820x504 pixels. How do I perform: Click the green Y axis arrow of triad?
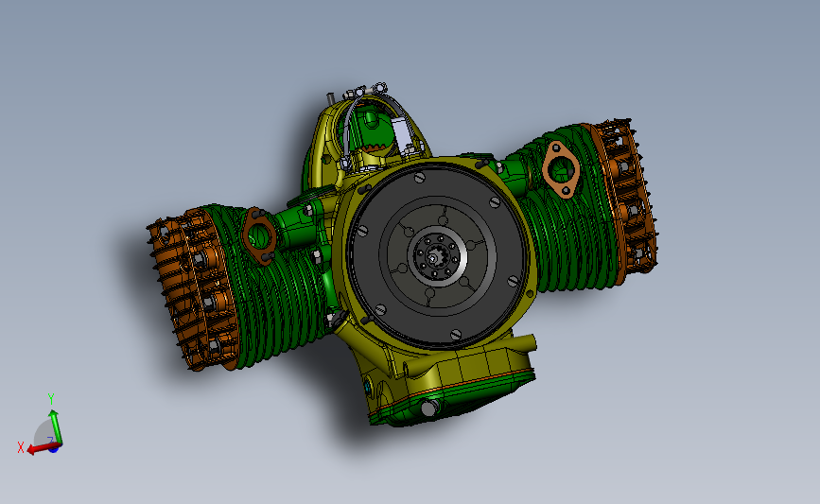[56, 426]
